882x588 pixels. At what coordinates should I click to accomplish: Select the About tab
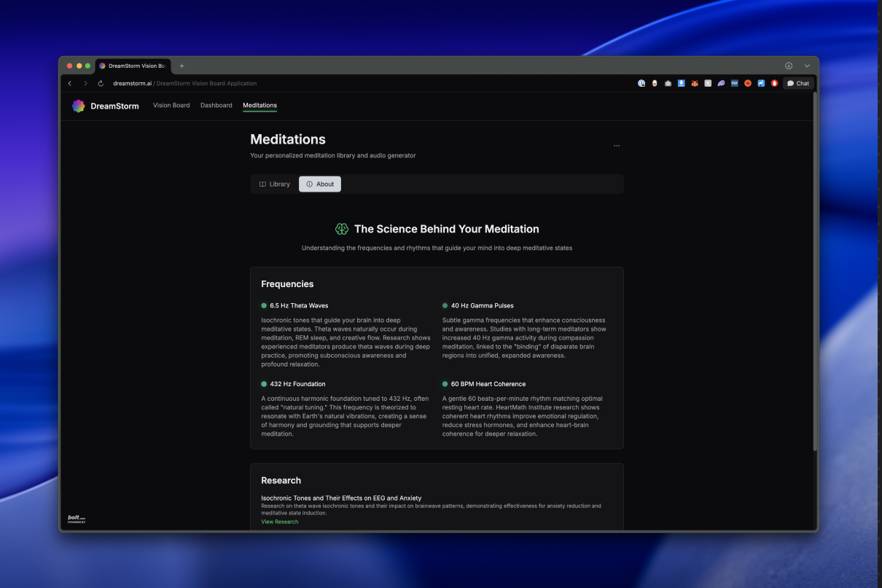click(x=320, y=184)
